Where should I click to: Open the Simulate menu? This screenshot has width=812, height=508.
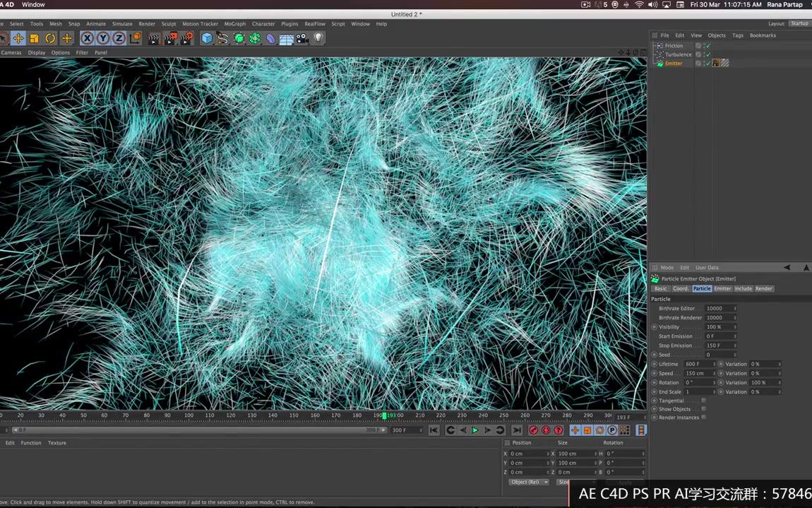click(122, 23)
